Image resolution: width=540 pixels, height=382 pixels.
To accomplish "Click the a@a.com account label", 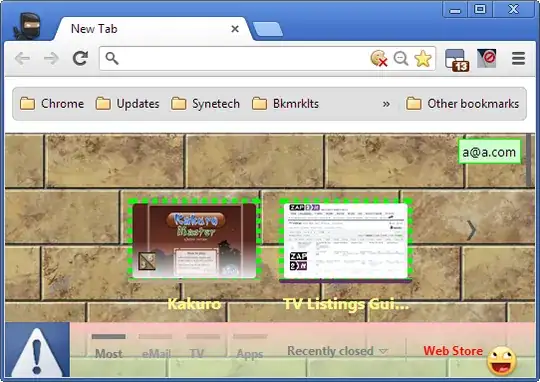I will click(x=489, y=152).
